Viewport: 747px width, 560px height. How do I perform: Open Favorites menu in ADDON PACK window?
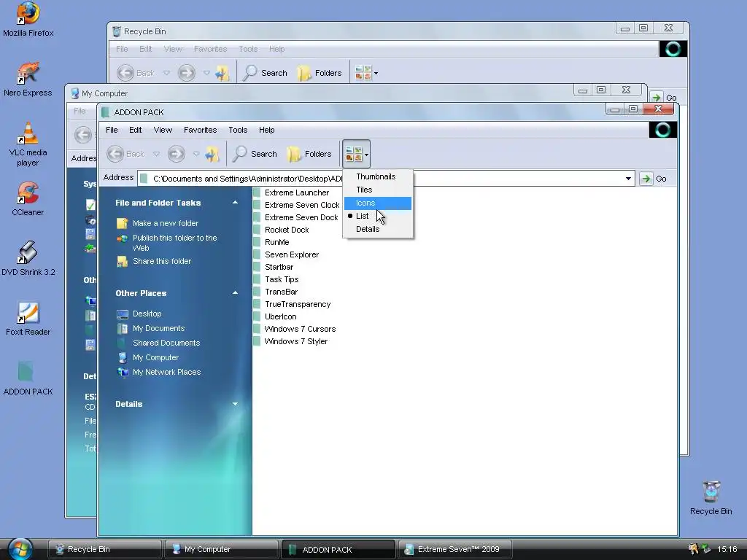coord(200,130)
